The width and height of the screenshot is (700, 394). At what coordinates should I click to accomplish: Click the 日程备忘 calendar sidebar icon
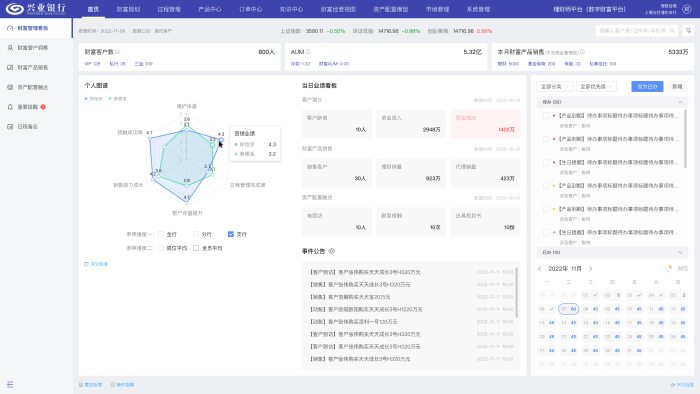pos(10,126)
